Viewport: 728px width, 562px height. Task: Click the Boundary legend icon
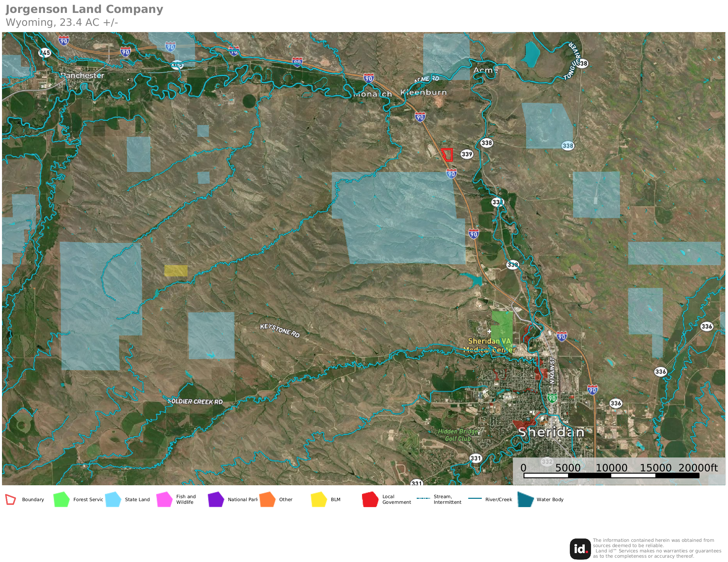(x=11, y=499)
